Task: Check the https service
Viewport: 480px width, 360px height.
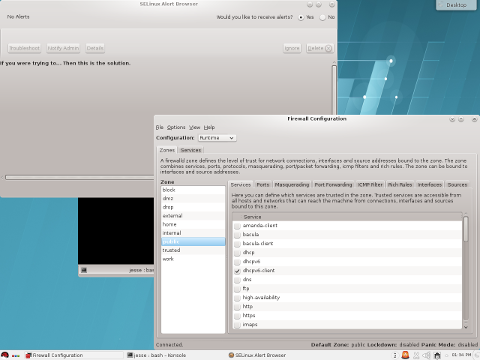Action: click(x=237, y=316)
